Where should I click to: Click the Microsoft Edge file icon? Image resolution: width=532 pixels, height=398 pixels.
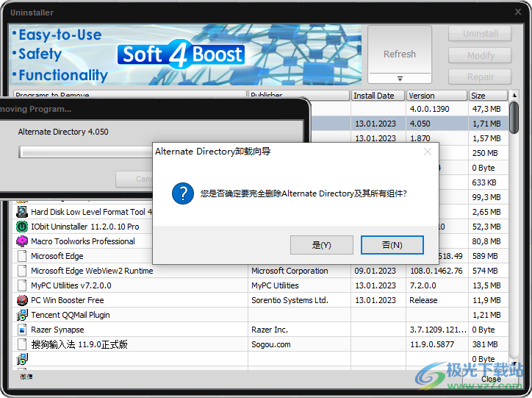pos(22,256)
